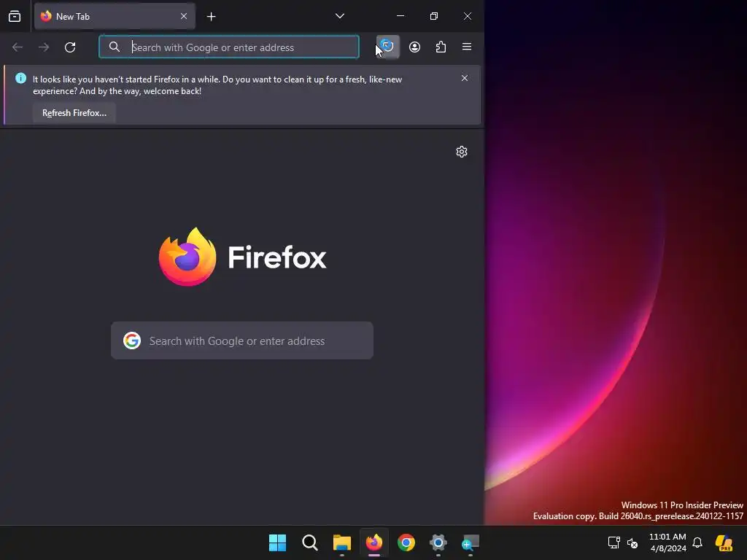Click the Firefox taskbar icon
The height and width of the screenshot is (560, 747).
click(374, 542)
